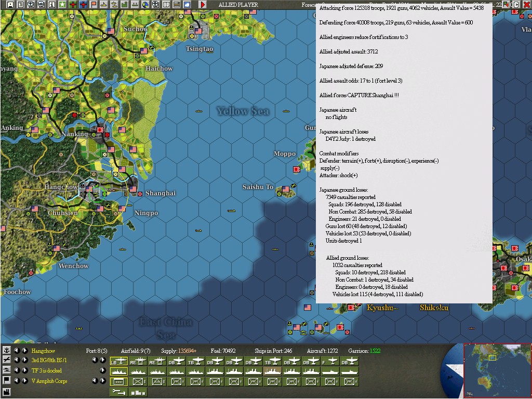Toggle red aircraft on green background icon

(73, 5)
